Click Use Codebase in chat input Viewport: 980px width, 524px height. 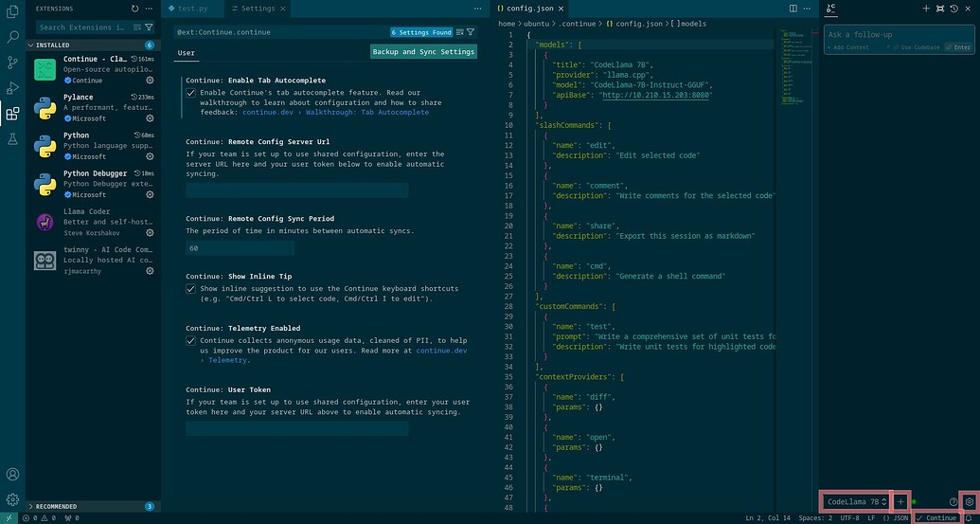click(x=917, y=47)
